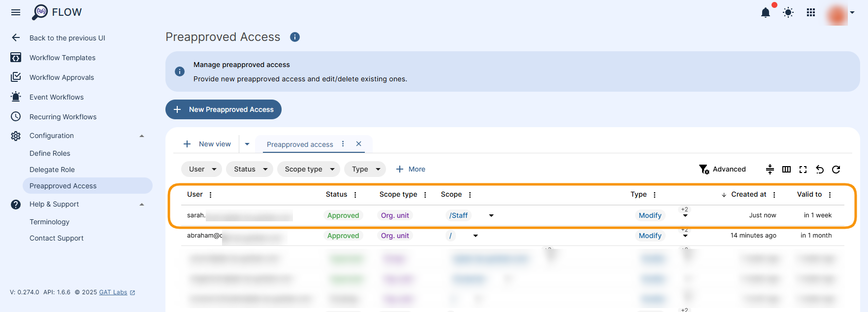Screen dimensions: 868x312
Task: Click the undo reset view icon
Action: pyautogui.click(x=820, y=170)
